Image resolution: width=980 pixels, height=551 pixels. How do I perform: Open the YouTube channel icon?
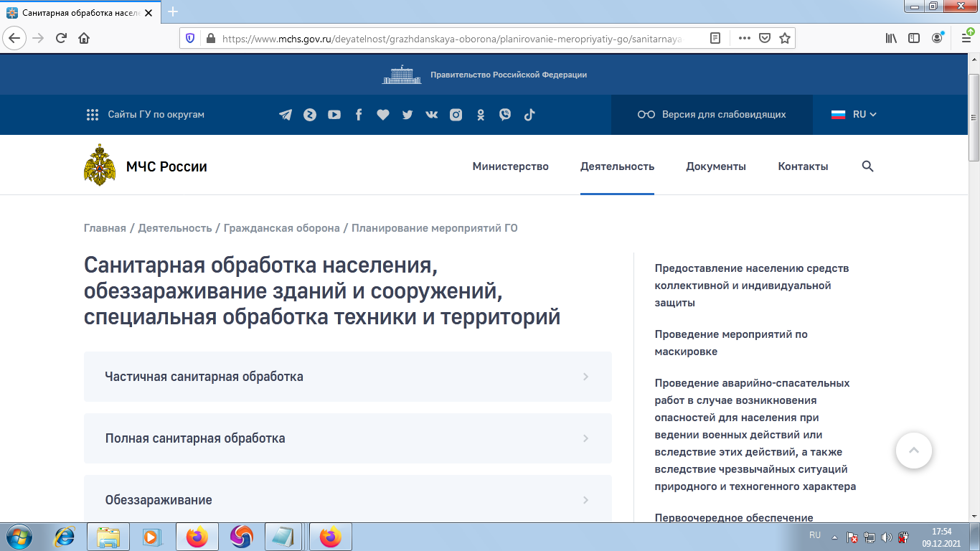334,114
